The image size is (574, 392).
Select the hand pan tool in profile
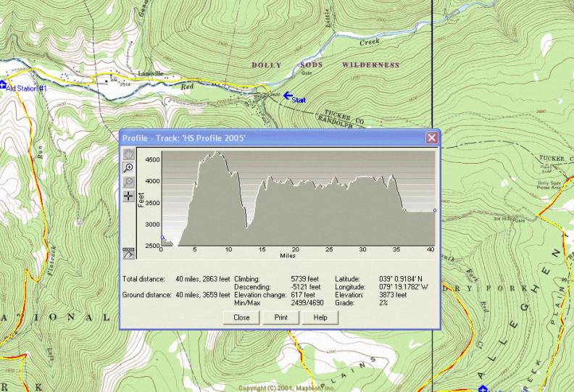(x=128, y=154)
